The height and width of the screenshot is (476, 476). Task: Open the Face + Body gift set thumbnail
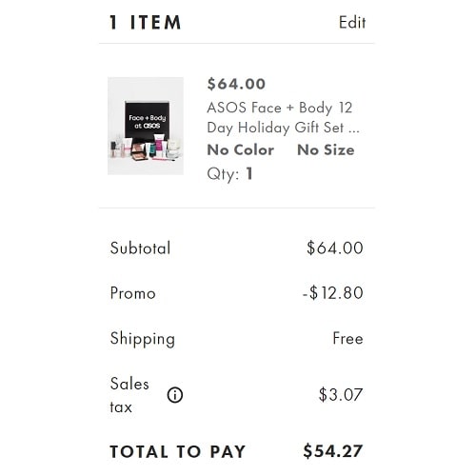click(x=146, y=126)
